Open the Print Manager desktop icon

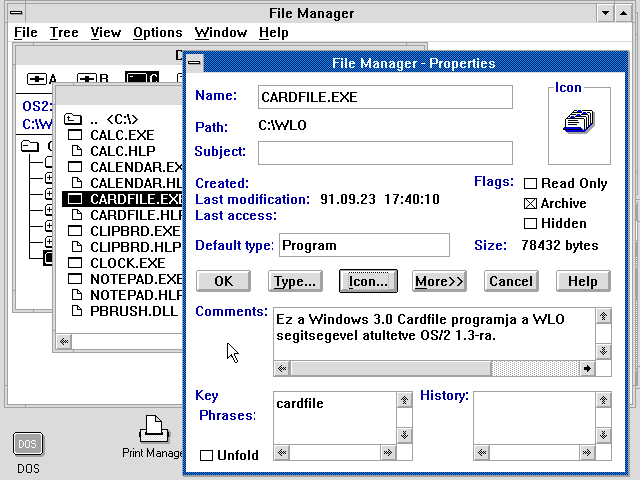pos(153,429)
